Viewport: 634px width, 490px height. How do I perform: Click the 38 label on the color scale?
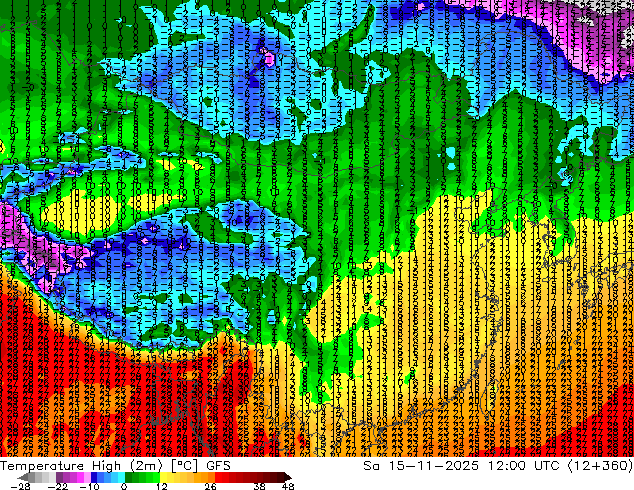[259, 486]
